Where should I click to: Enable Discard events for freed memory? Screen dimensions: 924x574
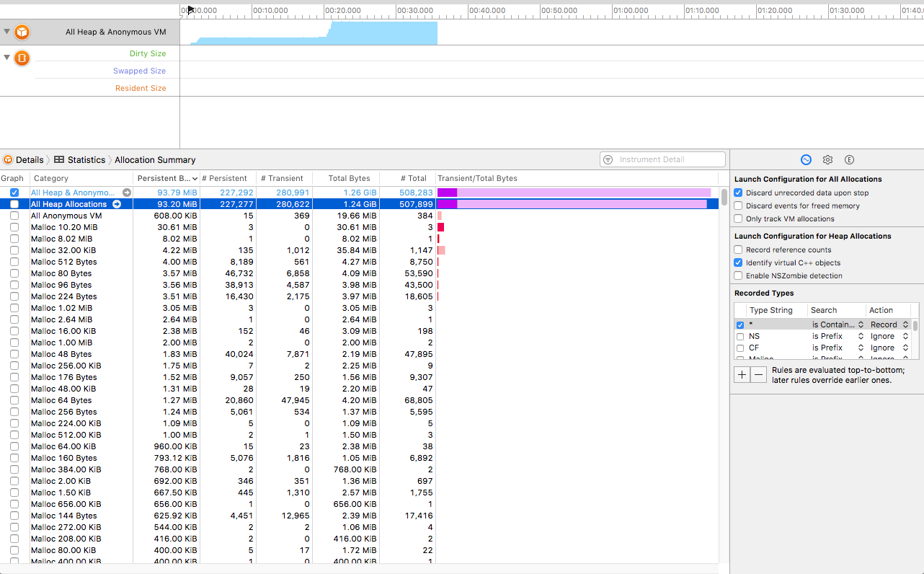(738, 206)
